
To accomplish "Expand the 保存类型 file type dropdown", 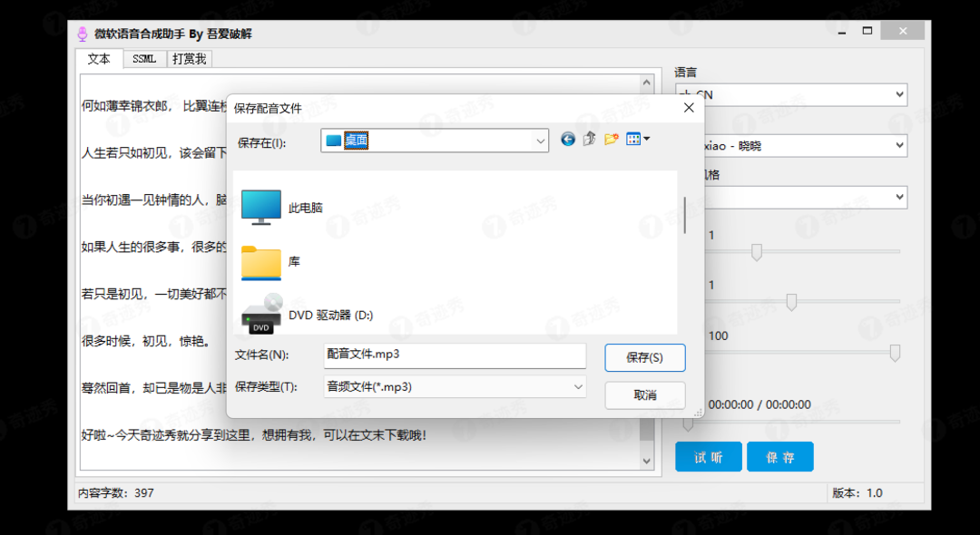I will pos(578,387).
